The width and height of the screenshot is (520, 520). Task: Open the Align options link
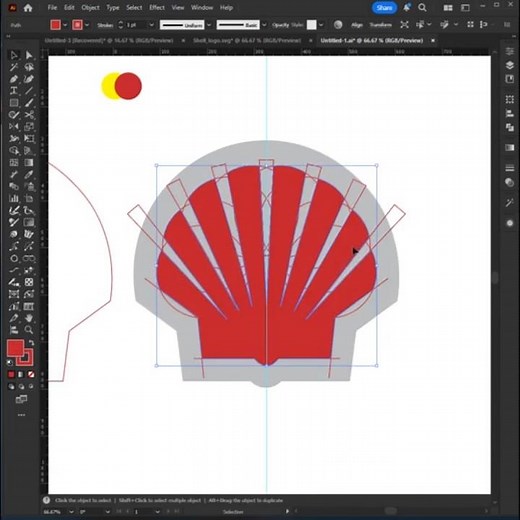pos(357,25)
